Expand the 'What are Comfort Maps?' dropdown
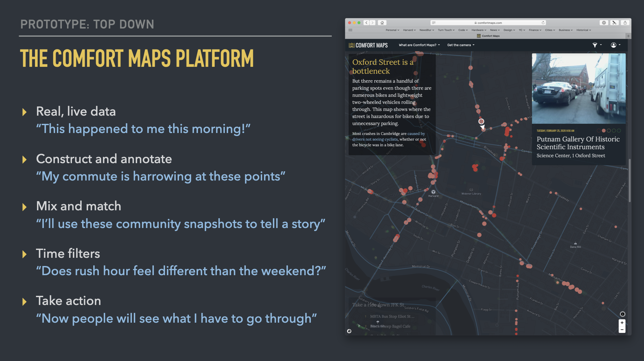Image resolution: width=644 pixels, height=361 pixels. pyautogui.click(x=419, y=45)
